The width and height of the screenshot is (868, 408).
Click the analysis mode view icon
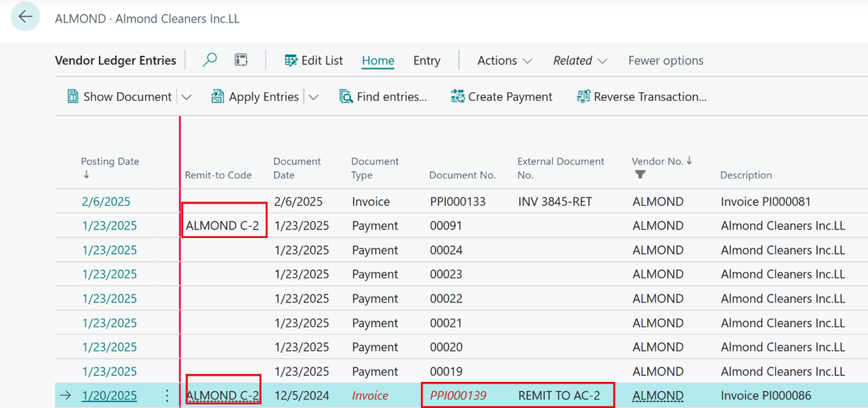(241, 60)
